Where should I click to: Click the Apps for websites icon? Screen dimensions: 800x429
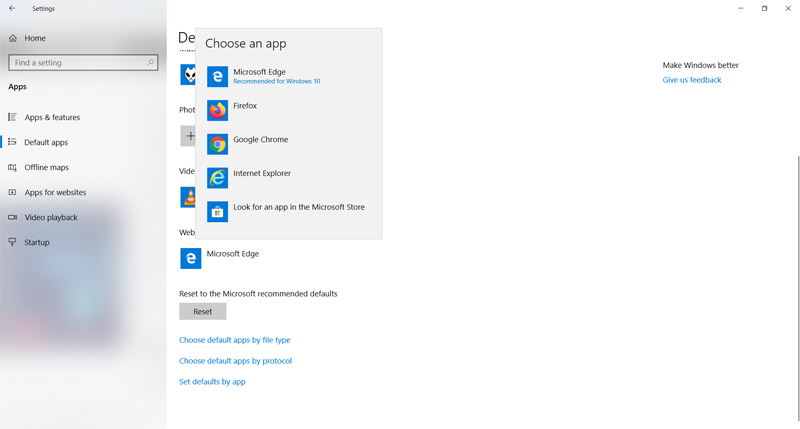pos(13,192)
